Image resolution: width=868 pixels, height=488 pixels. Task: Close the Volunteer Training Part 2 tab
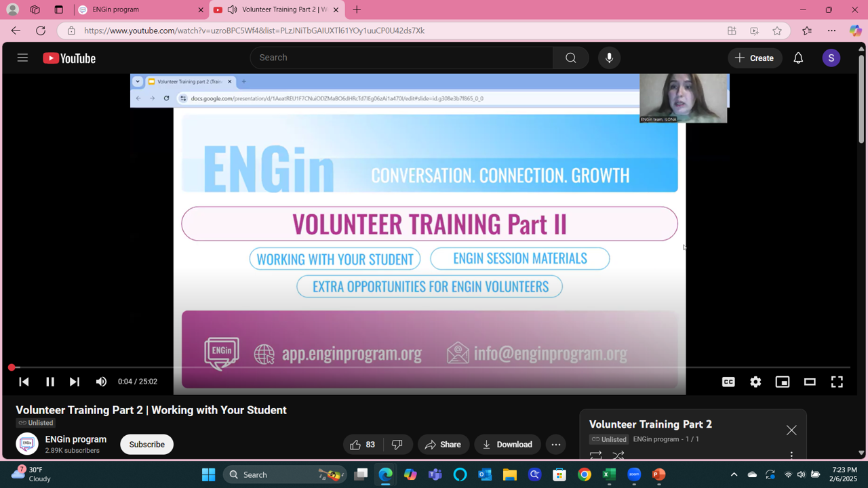336,9
